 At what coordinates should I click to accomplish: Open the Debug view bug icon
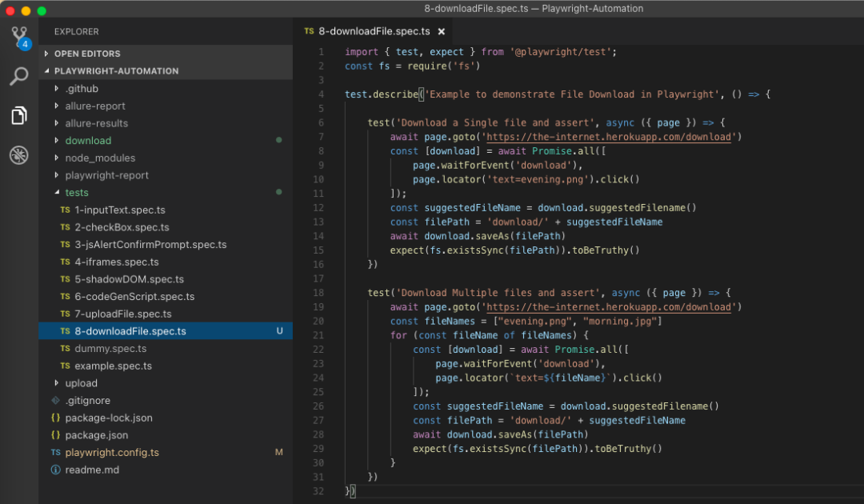coord(19,155)
